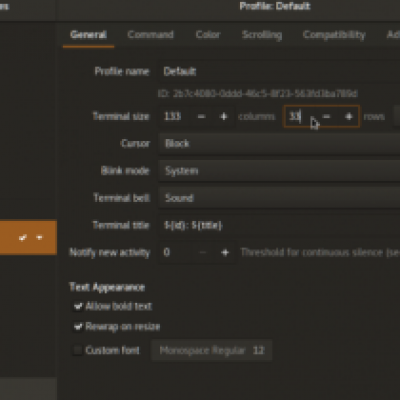This screenshot has width=400, height=400.
Task: Click the Notify new activity value field
Action: pos(175,252)
